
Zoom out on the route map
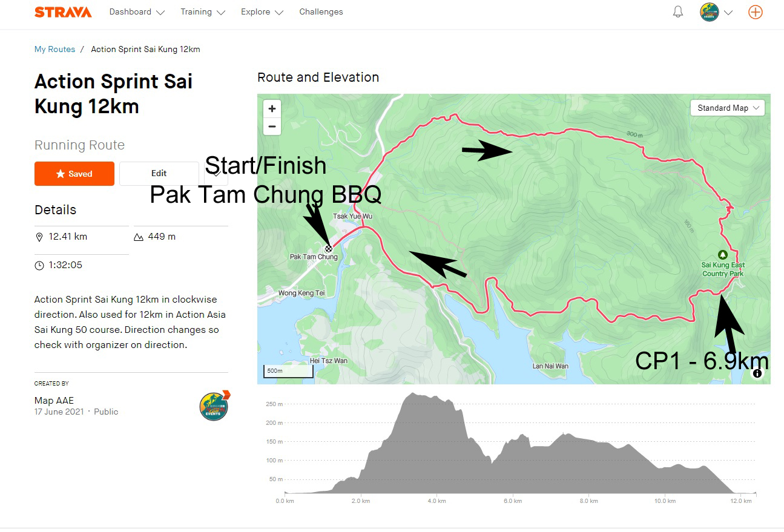(x=272, y=126)
